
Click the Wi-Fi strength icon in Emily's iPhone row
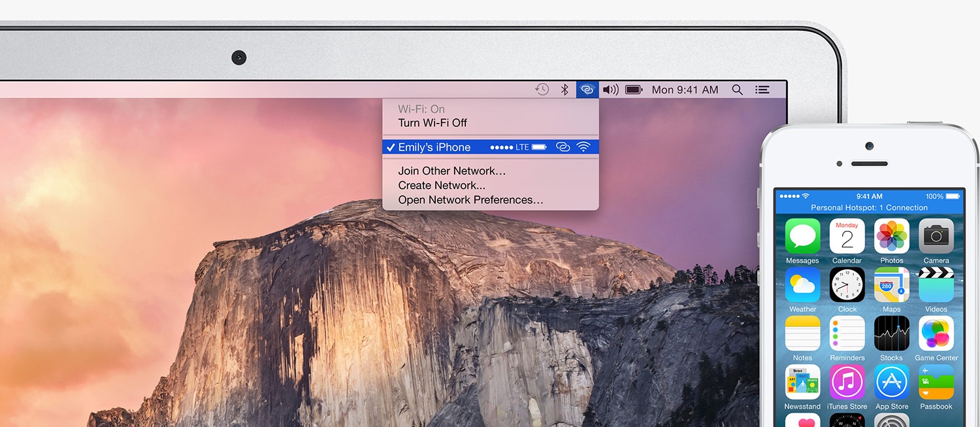point(583,147)
